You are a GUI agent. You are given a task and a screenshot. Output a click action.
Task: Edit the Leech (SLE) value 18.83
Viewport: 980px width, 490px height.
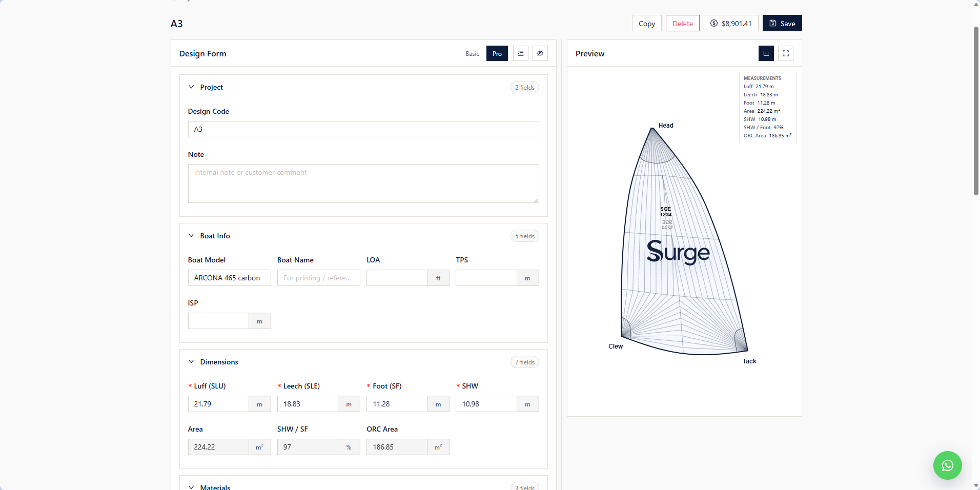pyautogui.click(x=308, y=404)
